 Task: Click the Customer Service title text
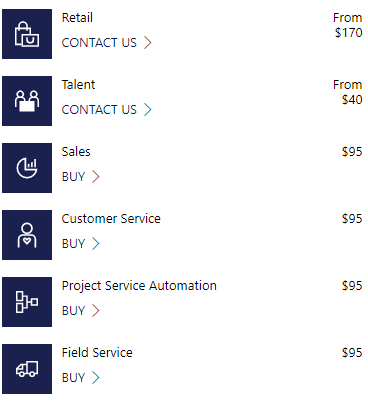click(x=111, y=219)
